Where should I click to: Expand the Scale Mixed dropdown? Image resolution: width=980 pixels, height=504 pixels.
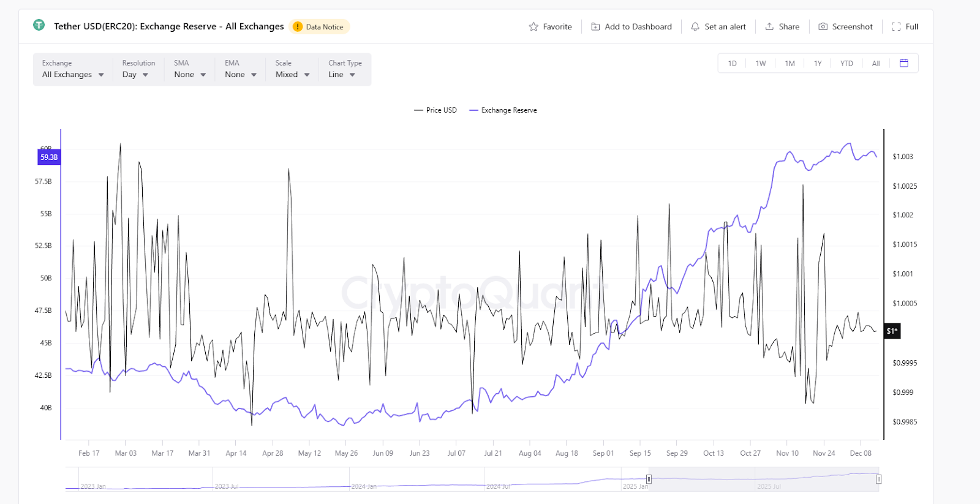(292, 75)
